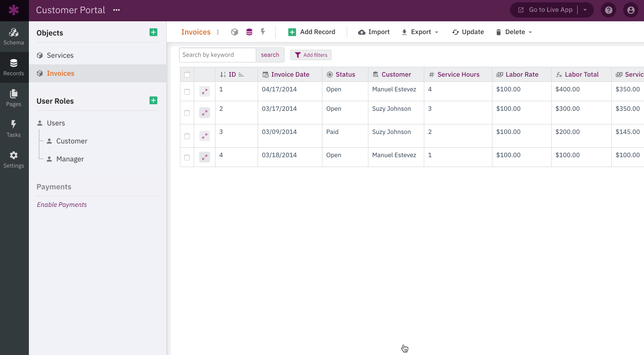The image size is (644, 355).
Task: Open the Pages section
Action: pos(14,98)
